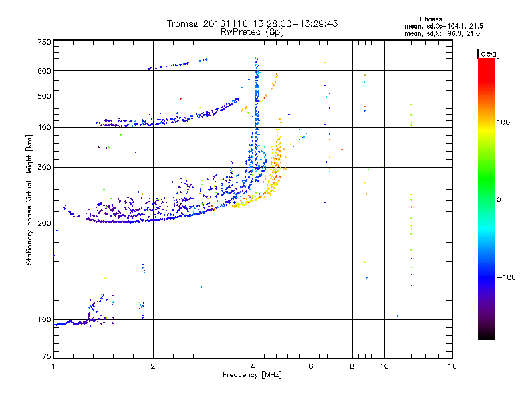Click the y-axis label '600'

pyautogui.click(x=44, y=71)
